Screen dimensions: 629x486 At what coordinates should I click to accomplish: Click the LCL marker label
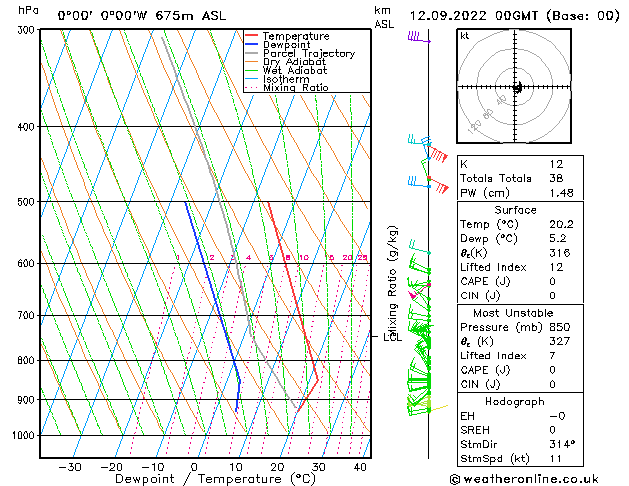click(x=392, y=337)
